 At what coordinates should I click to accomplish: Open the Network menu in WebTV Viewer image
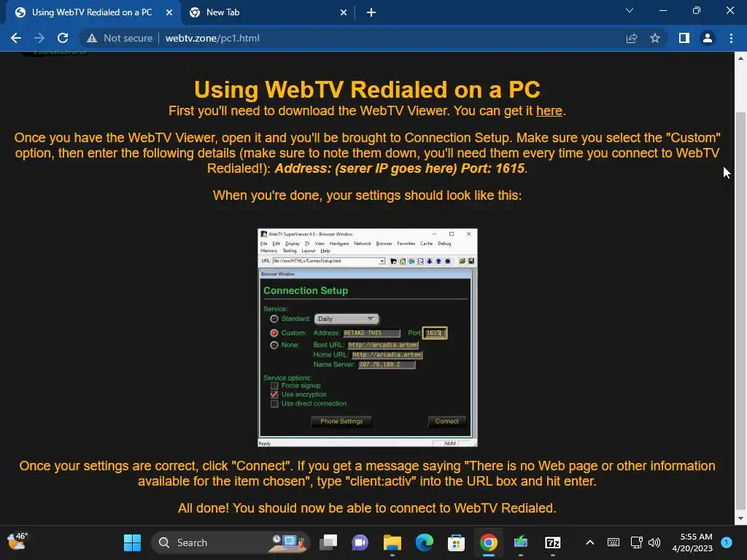tap(362, 244)
